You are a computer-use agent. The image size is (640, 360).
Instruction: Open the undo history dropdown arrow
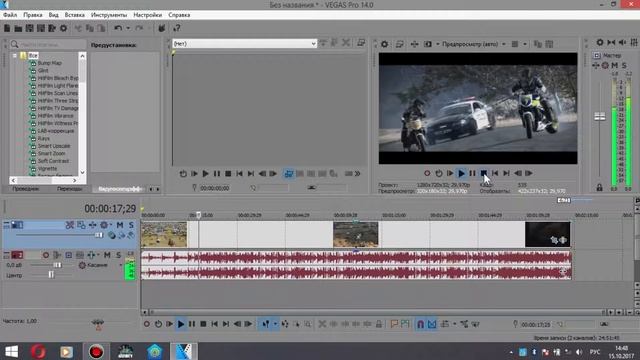[x=128, y=28]
